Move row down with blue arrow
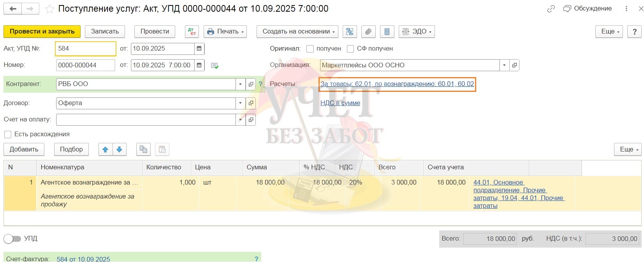Viewport: 644px width, 262px height. tap(120, 149)
